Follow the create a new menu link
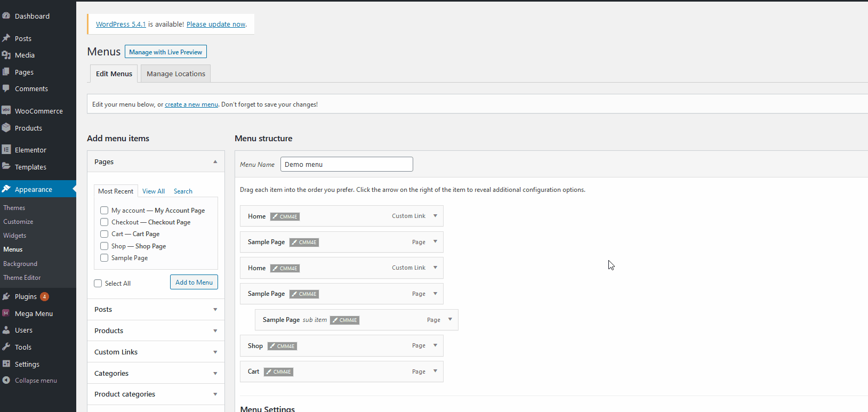The image size is (868, 412). point(191,104)
